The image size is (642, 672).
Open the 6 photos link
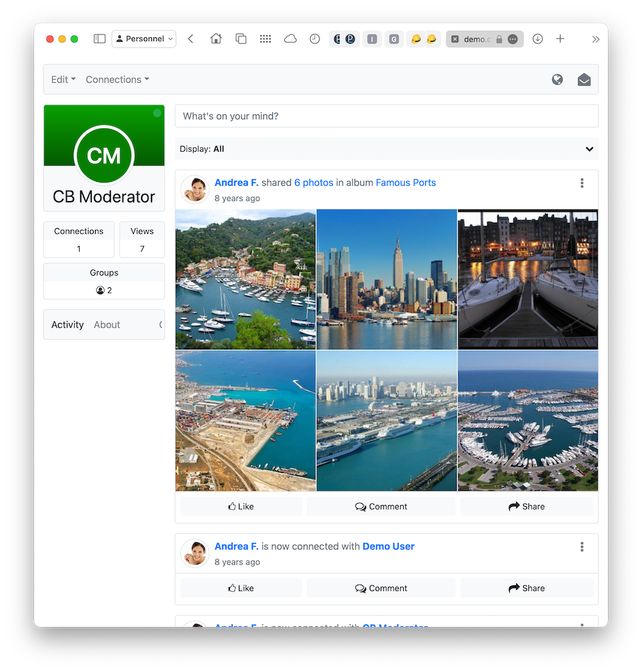[313, 182]
